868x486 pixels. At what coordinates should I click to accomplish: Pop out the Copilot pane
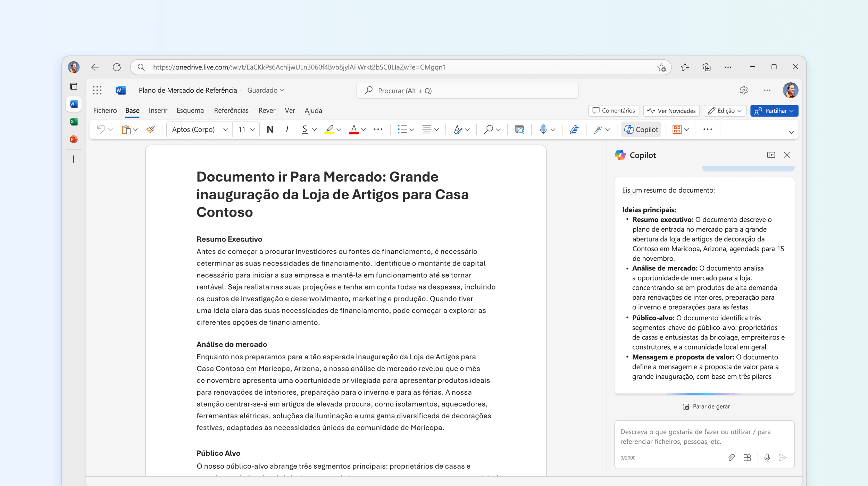771,155
